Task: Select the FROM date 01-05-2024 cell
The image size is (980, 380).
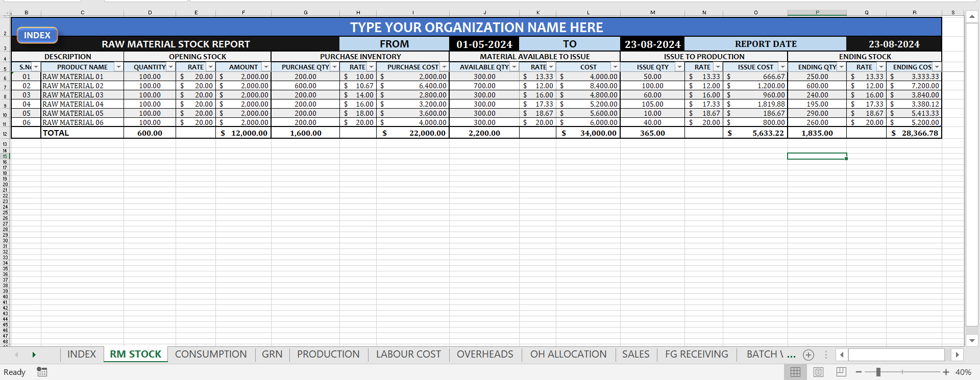Action: coord(484,44)
